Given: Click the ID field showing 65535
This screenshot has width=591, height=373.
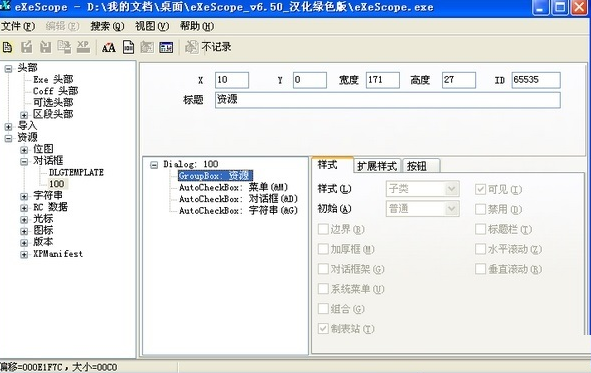Looking at the screenshot, I should 536,80.
